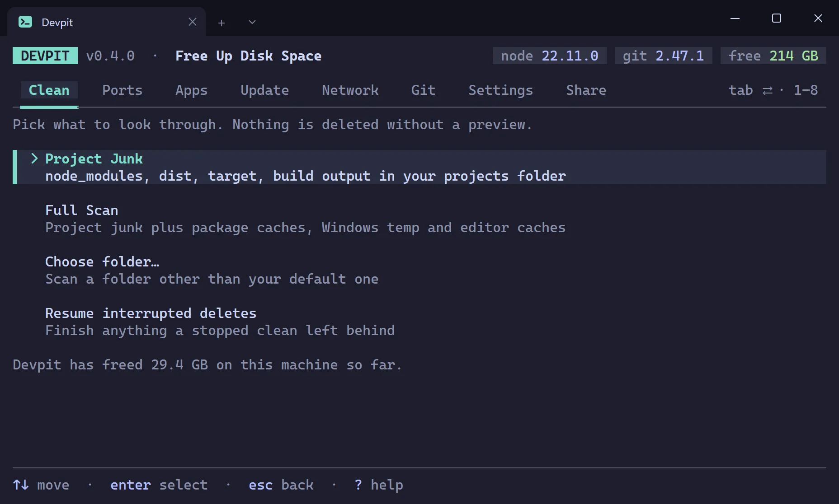Open a new terminal tab with the plus button

click(222, 23)
